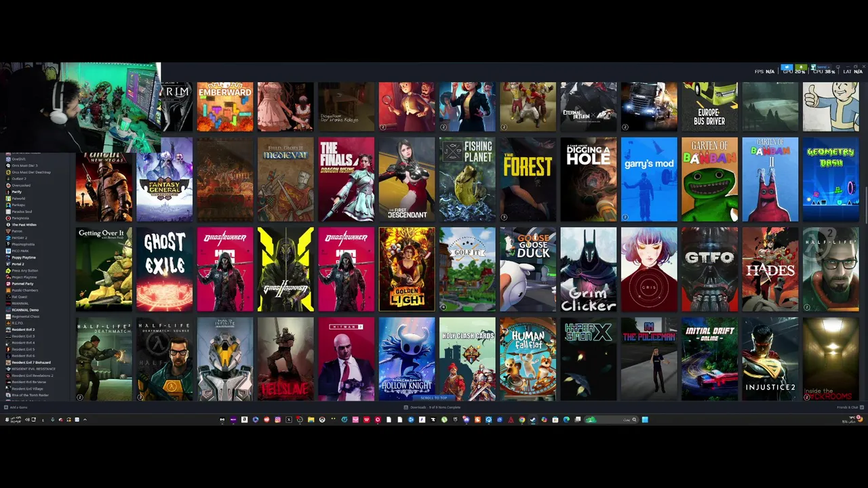Expand the account name dropdown

(821, 67)
